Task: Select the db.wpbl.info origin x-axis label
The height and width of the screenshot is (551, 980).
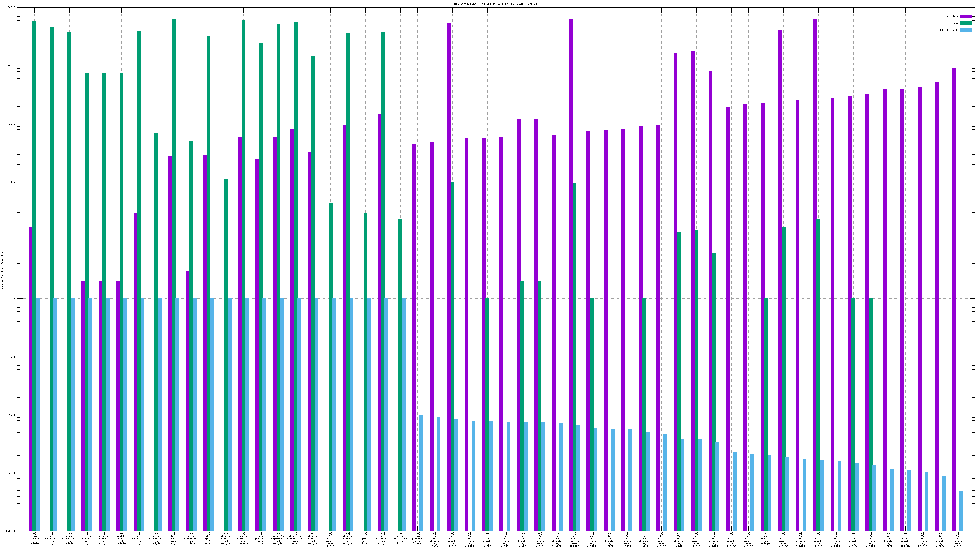Action: (209, 539)
